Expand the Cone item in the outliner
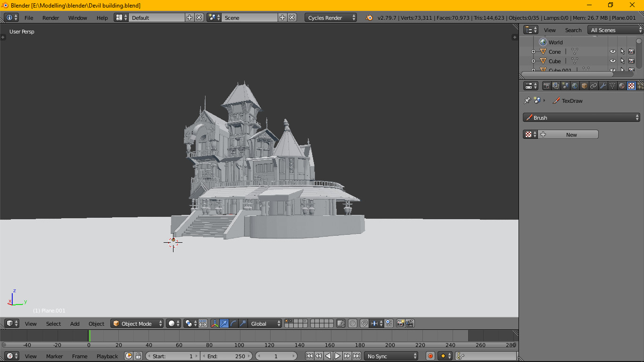This screenshot has width=644, height=362. [534, 52]
